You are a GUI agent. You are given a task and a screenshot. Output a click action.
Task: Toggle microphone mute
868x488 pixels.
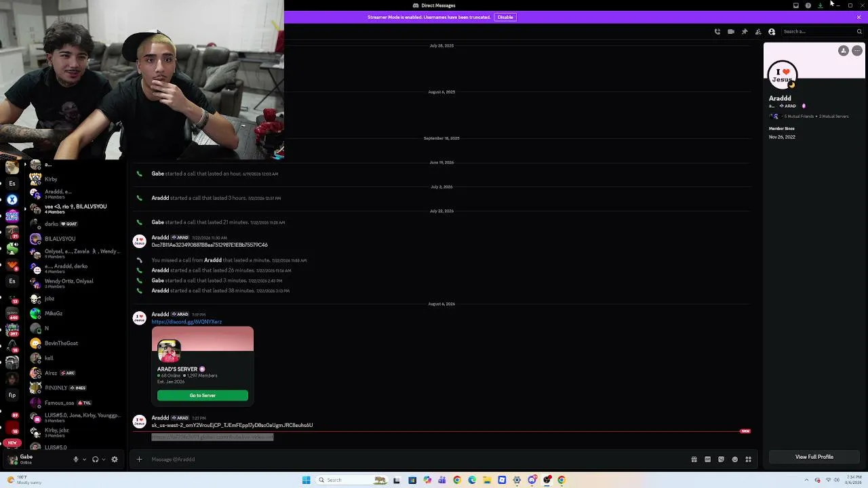click(x=76, y=460)
